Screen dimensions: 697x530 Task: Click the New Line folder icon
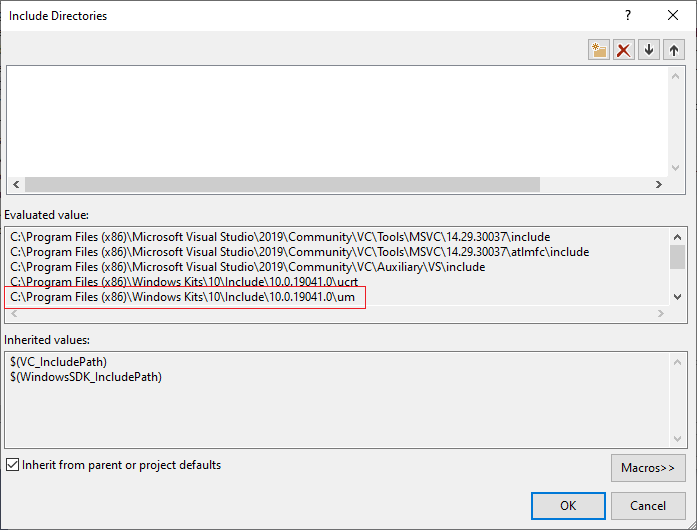(x=598, y=50)
